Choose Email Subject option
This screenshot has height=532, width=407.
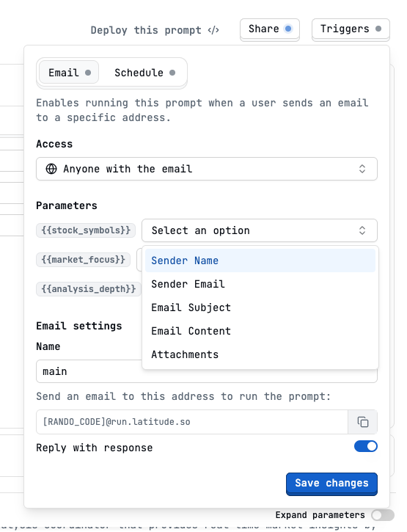point(260,307)
